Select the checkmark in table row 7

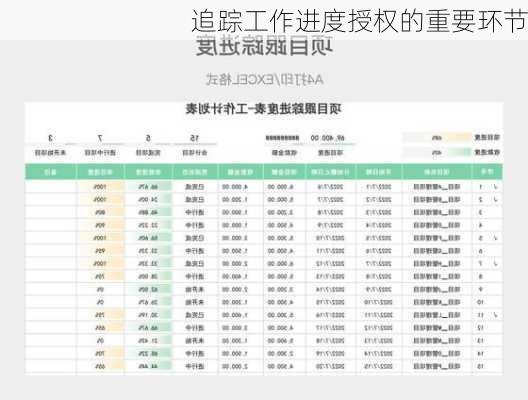click(x=495, y=264)
